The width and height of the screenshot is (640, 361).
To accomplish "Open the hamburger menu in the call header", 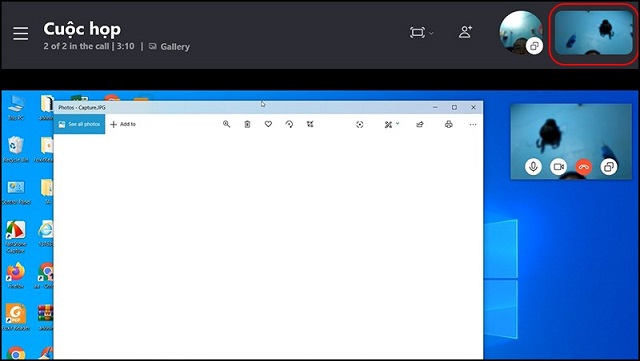I will point(20,33).
